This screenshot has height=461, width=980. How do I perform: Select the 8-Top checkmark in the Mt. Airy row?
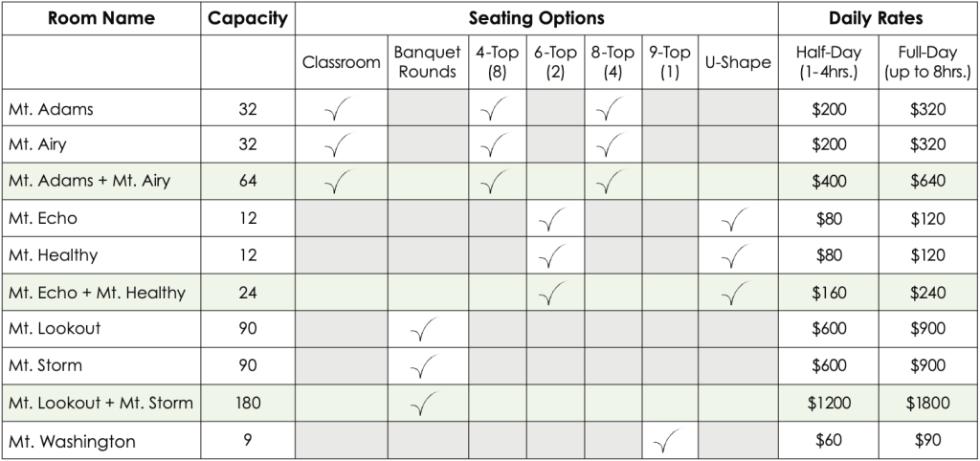(x=609, y=146)
